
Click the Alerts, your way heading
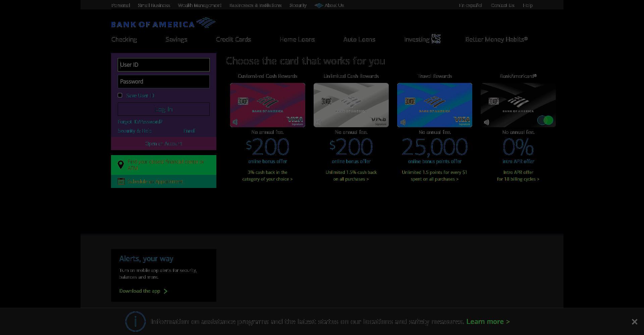pos(146,259)
